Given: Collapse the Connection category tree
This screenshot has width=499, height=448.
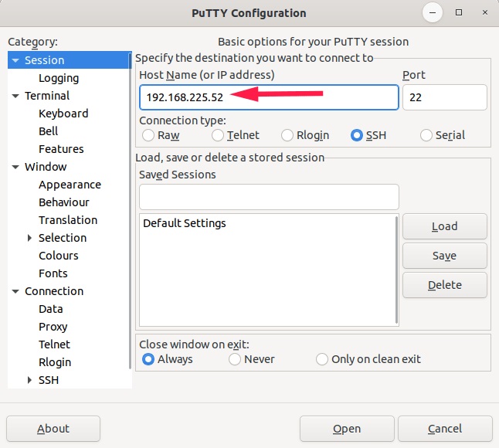Looking at the screenshot, I should [15, 291].
